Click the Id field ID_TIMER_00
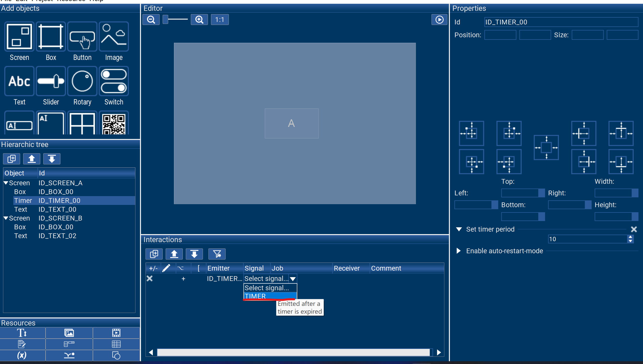This screenshot has height=364, width=643. coord(561,22)
